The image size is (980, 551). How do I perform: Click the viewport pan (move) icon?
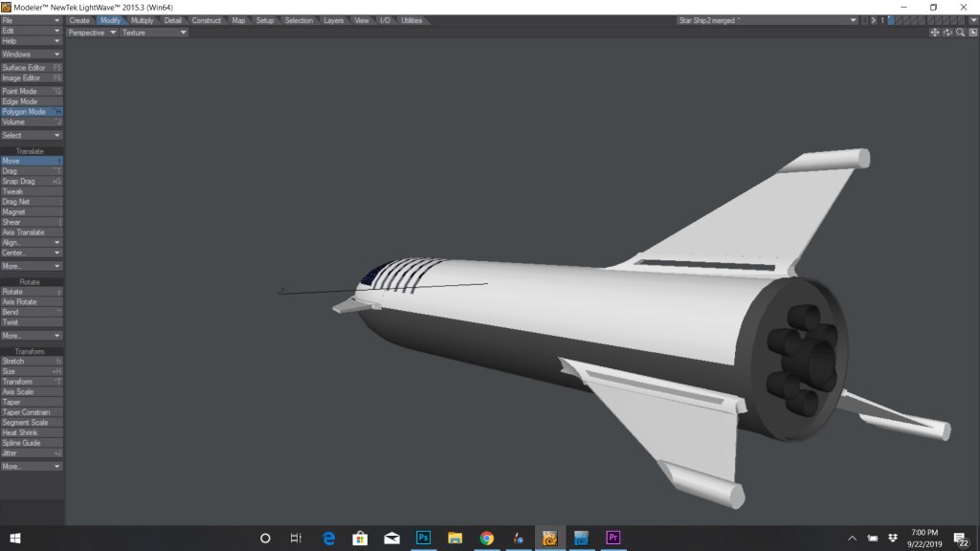(x=935, y=33)
